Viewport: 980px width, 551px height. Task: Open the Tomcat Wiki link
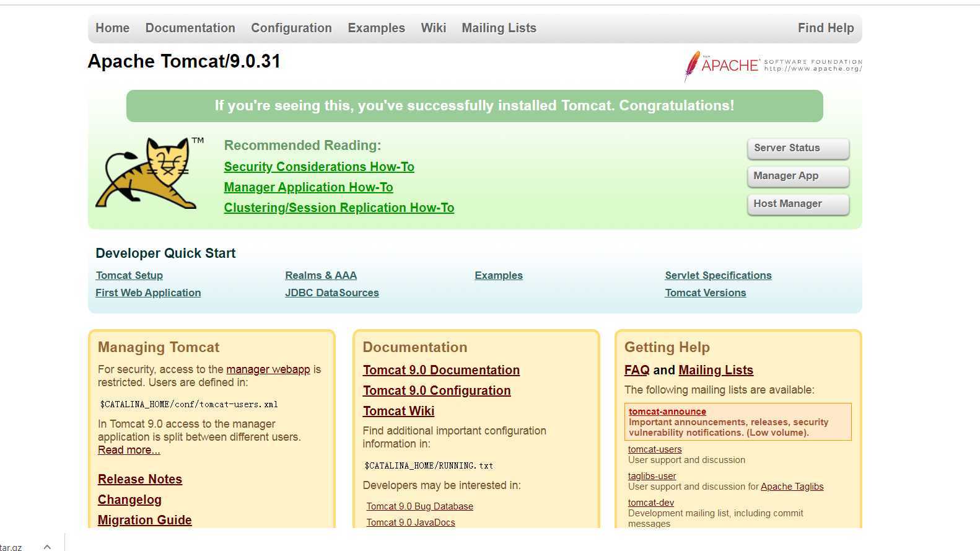tap(398, 411)
